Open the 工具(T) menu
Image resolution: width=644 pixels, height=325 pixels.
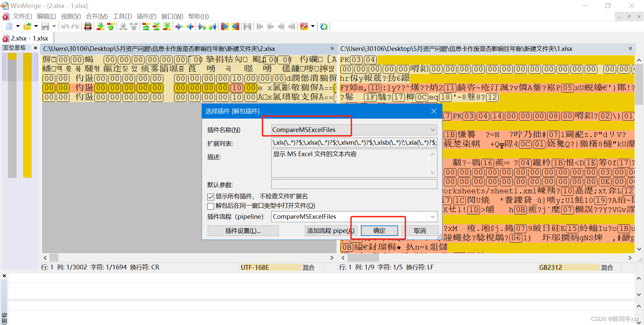coord(122,16)
